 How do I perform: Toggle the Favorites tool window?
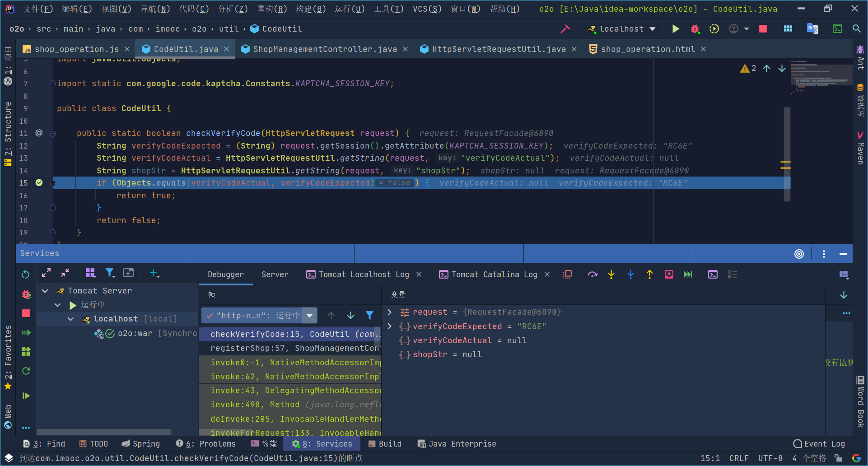point(8,357)
